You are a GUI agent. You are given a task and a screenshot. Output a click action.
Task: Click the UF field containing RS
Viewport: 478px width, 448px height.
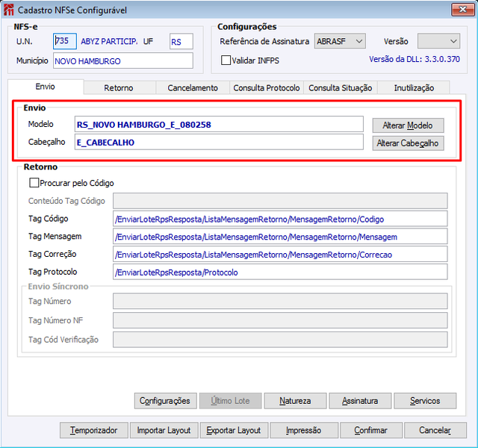click(x=181, y=41)
